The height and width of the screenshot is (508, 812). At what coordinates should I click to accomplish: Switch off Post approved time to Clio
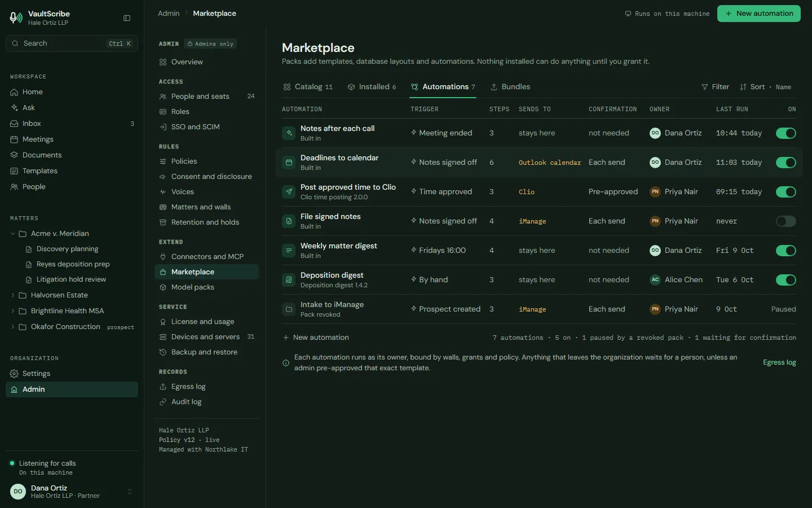pos(786,192)
